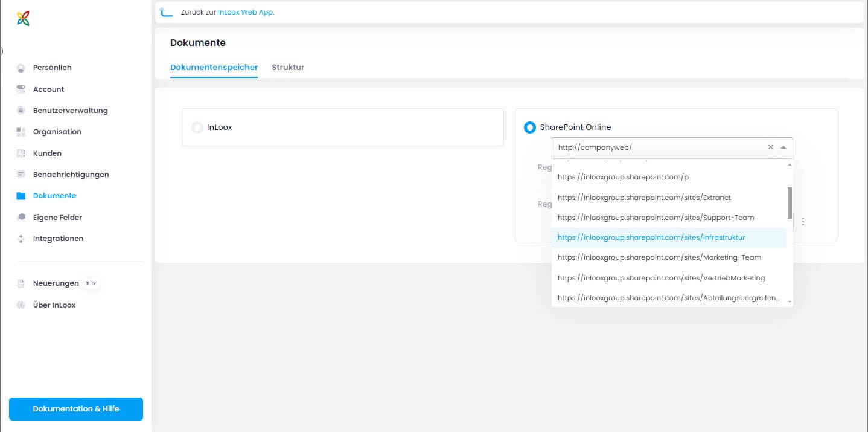Select the Infrastruktur SharePoint site from the list
The height and width of the screenshot is (432, 868).
tap(651, 237)
